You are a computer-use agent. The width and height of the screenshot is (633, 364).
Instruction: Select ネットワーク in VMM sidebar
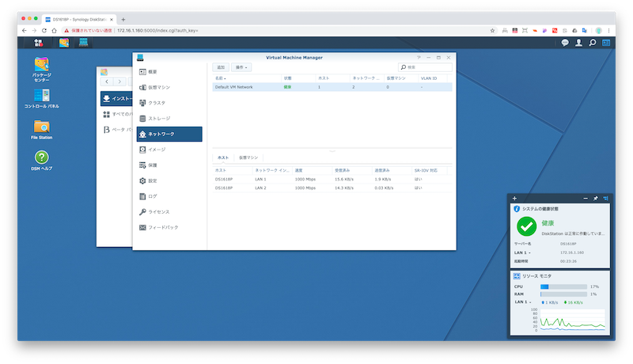(x=169, y=134)
